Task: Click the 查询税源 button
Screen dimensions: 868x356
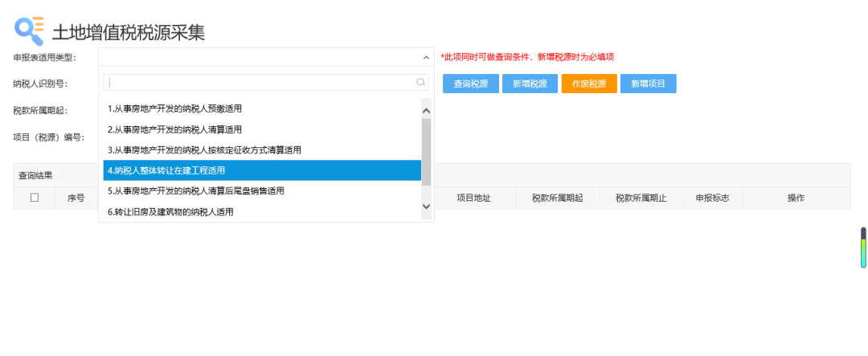Action: (x=470, y=84)
